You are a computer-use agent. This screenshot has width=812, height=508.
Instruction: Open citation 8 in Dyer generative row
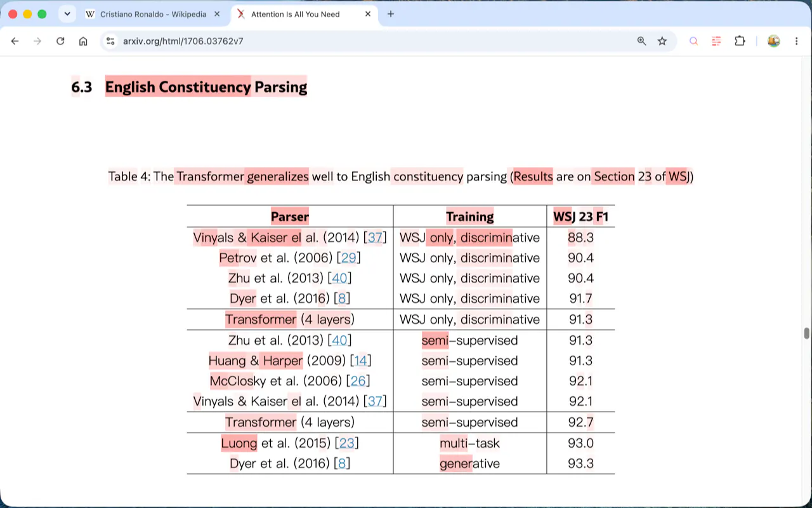click(x=342, y=464)
